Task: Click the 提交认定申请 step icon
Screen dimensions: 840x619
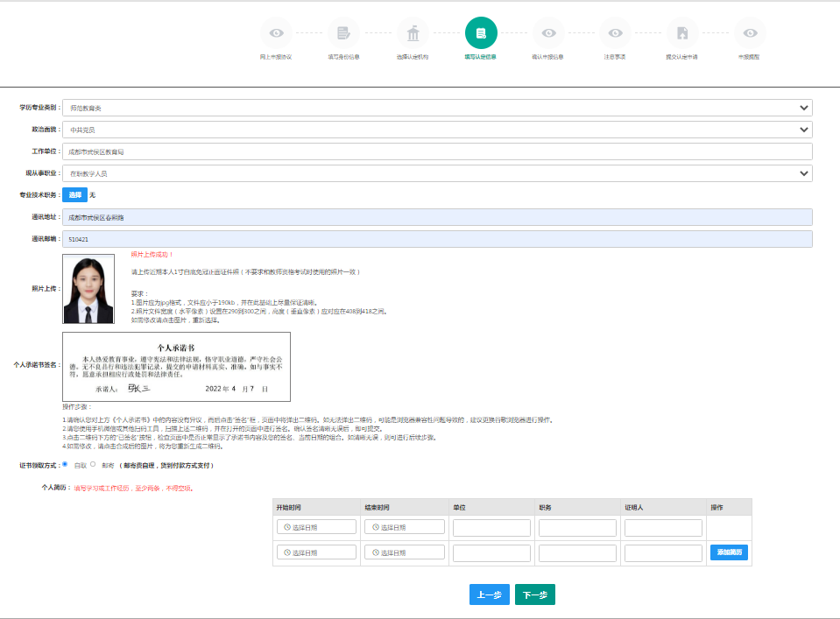Action: (x=682, y=33)
